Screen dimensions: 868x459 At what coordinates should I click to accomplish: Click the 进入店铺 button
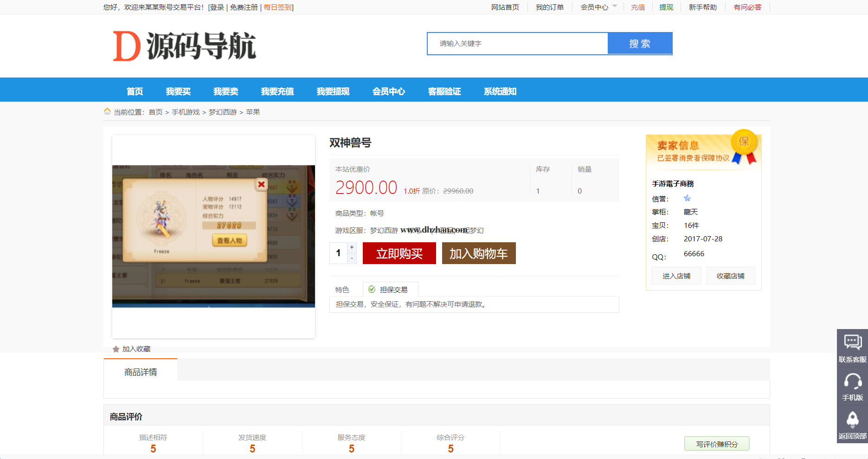click(x=676, y=276)
